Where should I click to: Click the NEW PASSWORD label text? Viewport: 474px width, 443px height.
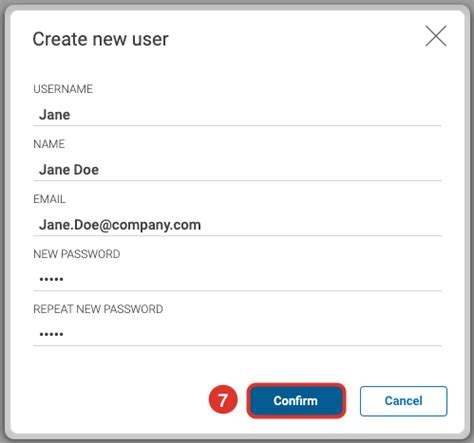click(x=77, y=254)
